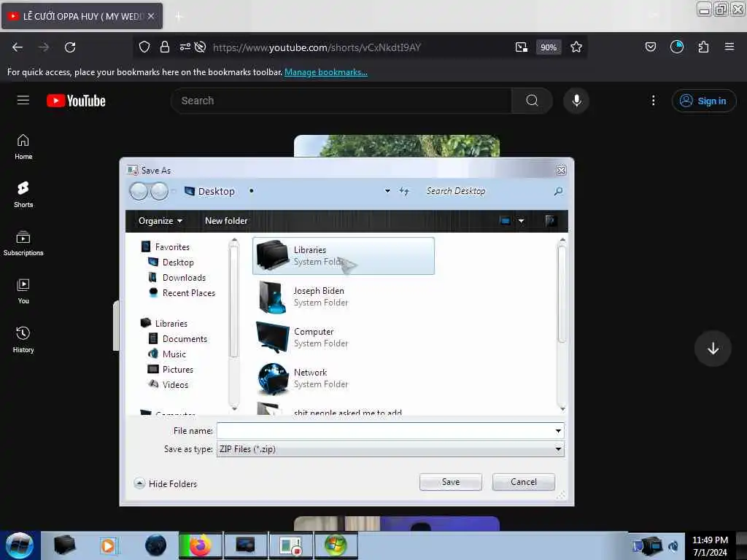747x560 pixels.
Task: Click search magnifier in Save As dialog
Action: click(558, 192)
